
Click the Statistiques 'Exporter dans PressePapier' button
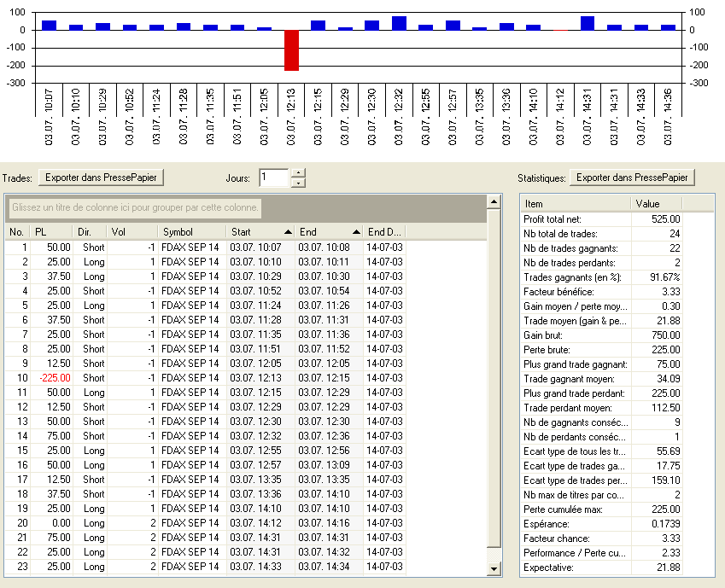coord(633,178)
